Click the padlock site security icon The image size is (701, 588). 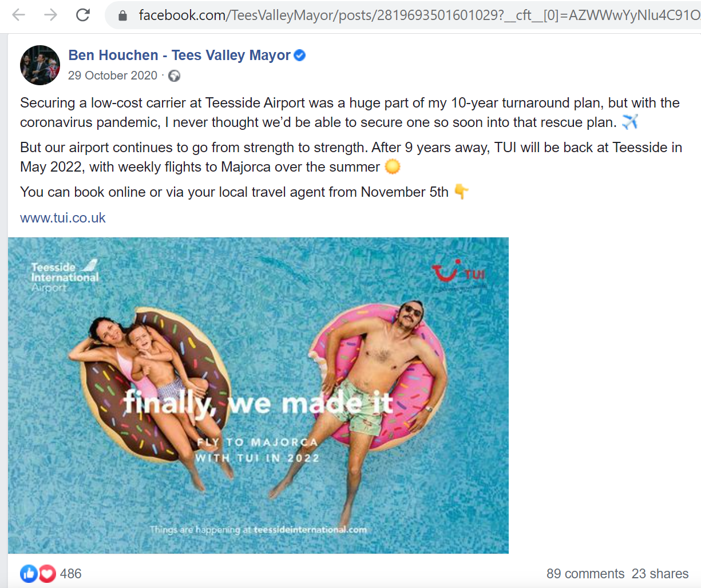point(122,15)
